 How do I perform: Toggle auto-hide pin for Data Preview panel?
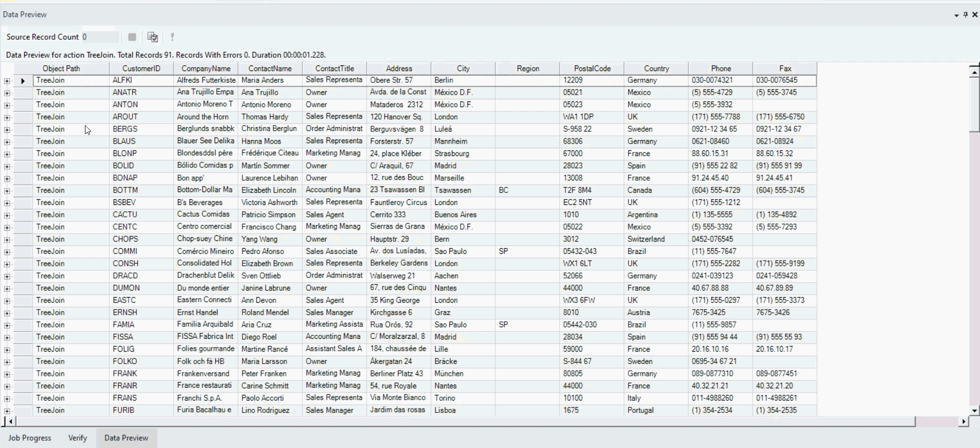click(966, 14)
